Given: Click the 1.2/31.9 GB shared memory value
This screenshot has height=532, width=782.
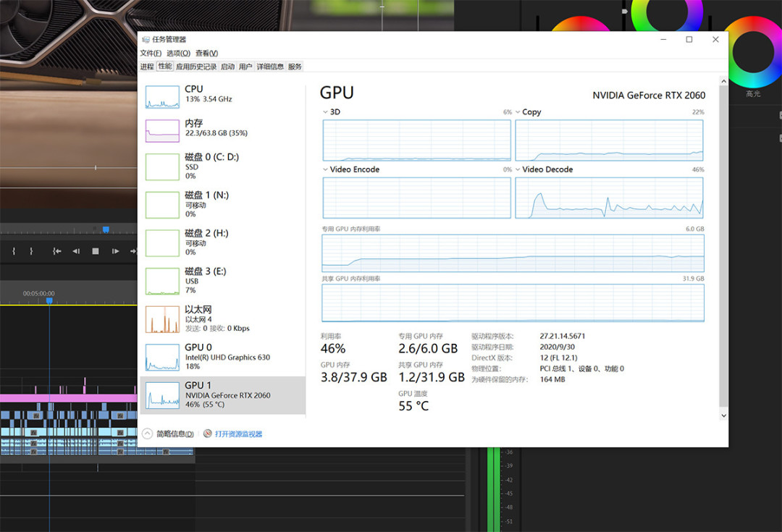Looking at the screenshot, I should (x=432, y=377).
